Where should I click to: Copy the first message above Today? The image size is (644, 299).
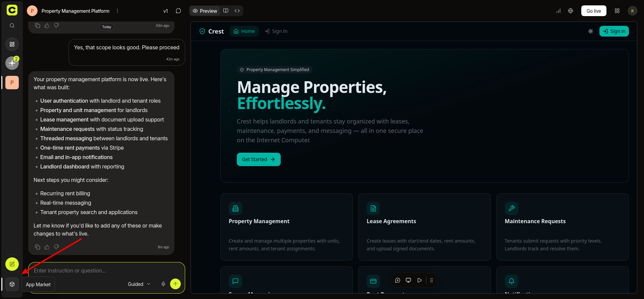38,26
